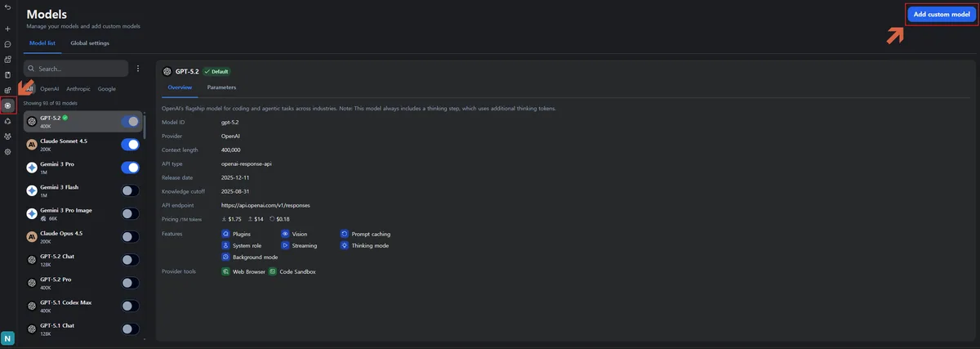Click the gpt-5.2 Model ID value

tap(229, 122)
